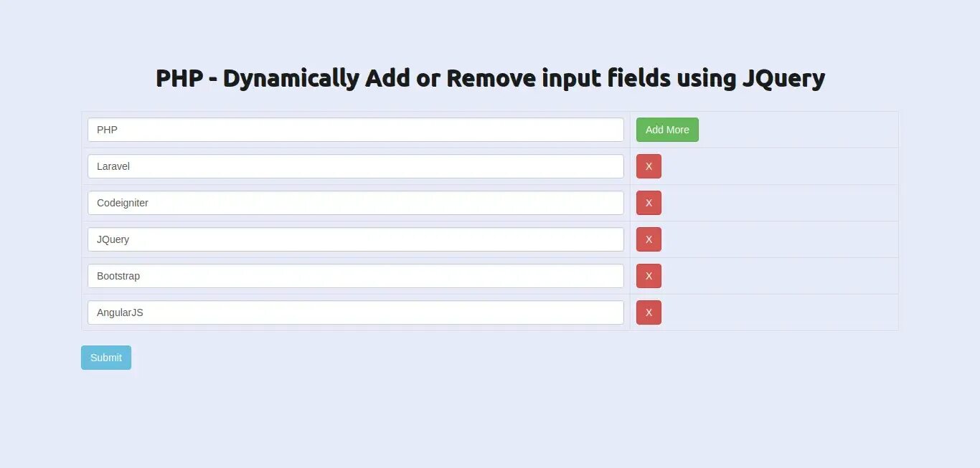Click blank cell area beside JQuery's X button

click(779, 239)
